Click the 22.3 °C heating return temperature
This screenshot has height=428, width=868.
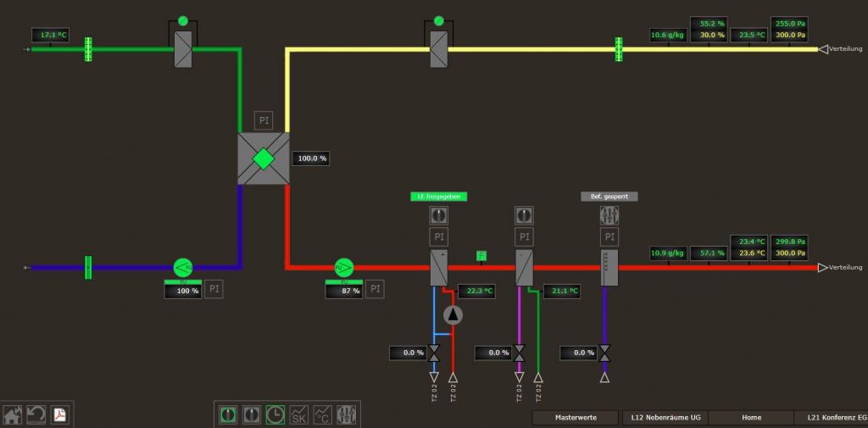(476, 292)
